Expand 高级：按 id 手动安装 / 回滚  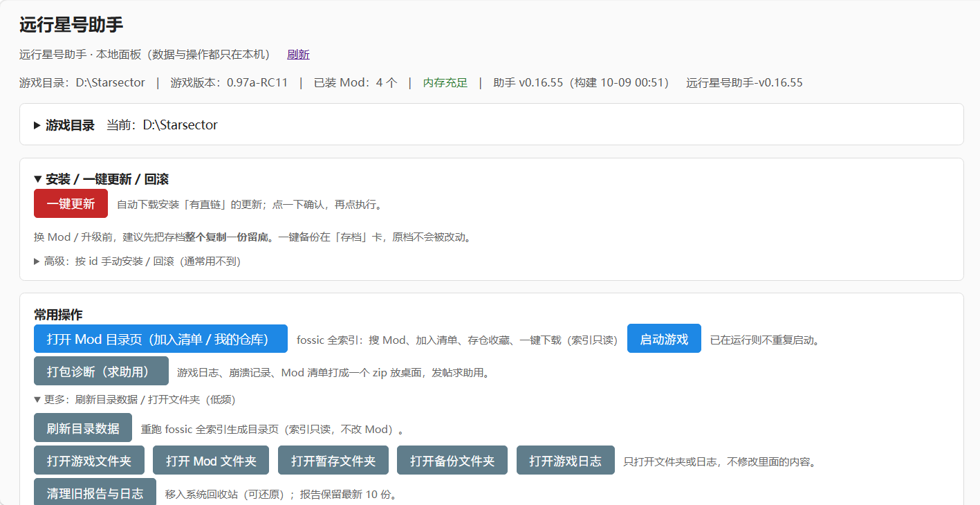pos(137,261)
